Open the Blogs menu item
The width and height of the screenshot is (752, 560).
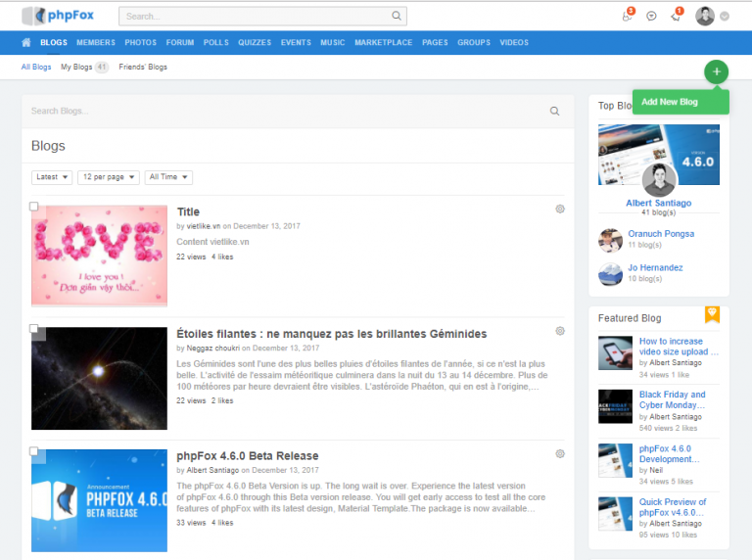pyautogui.click(x=54, y=43)
